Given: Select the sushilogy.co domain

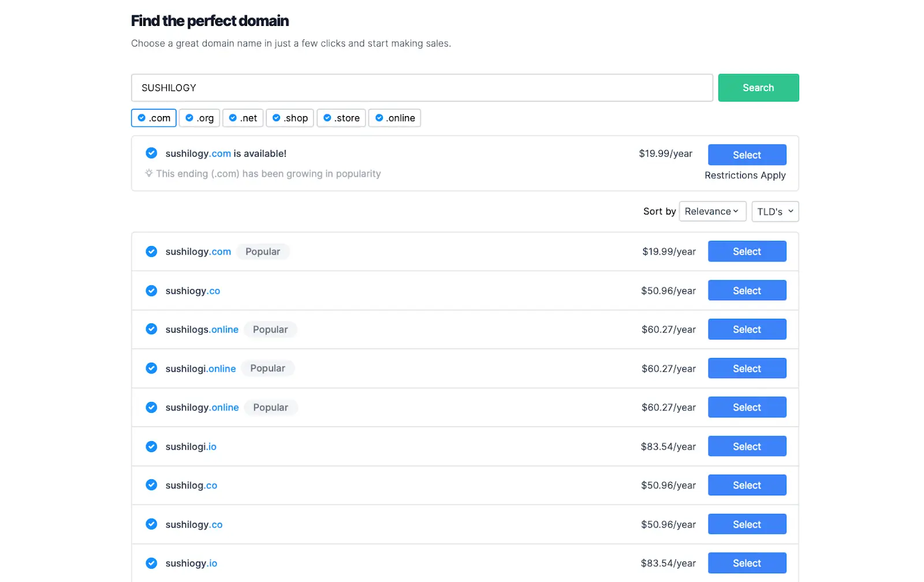Looking at the screenshot, I should [747, 524].
